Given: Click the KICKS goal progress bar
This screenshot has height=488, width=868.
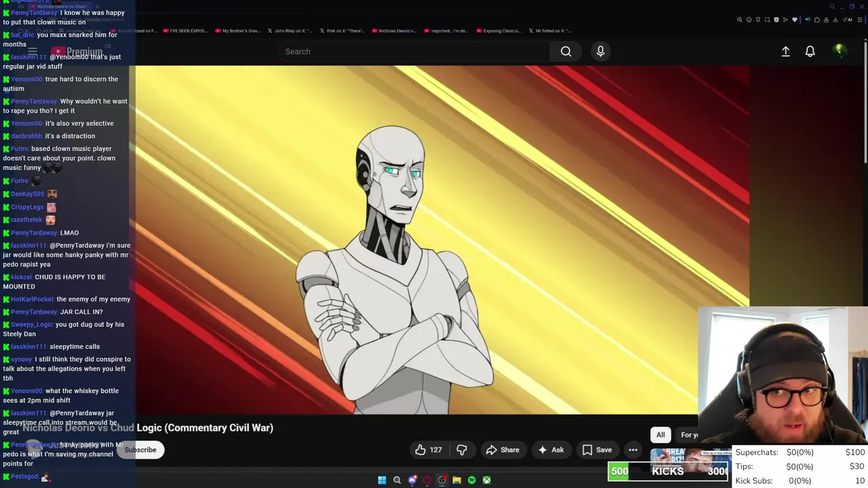Looking at the screenshot, I should [x=669, y=472].
